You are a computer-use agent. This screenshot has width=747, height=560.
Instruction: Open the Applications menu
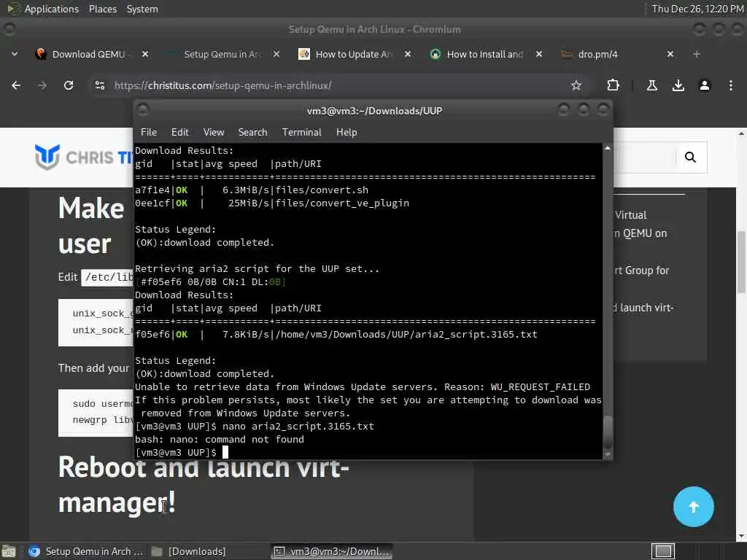pyautogui.click(x=44, y=9)
